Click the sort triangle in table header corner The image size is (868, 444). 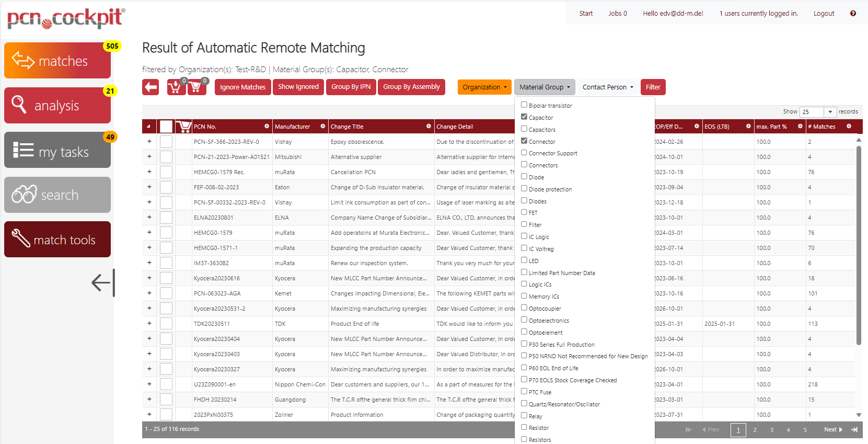148,127
